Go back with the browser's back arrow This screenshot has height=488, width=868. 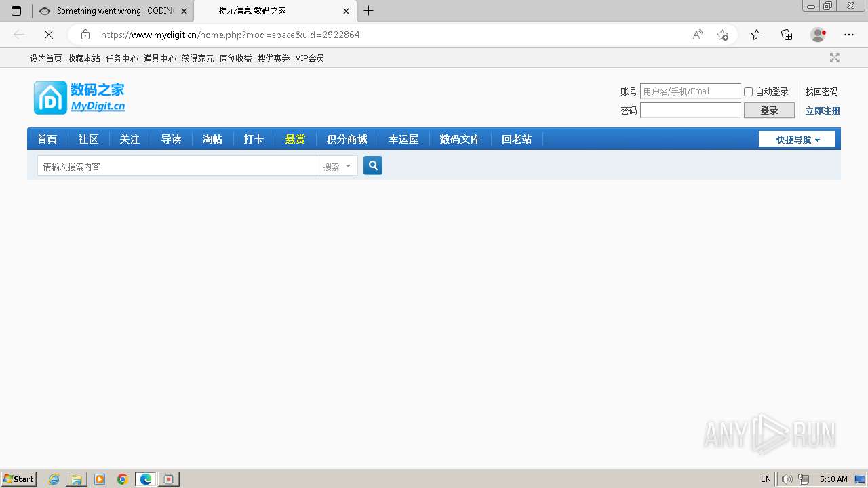click(x=19, y=35)
